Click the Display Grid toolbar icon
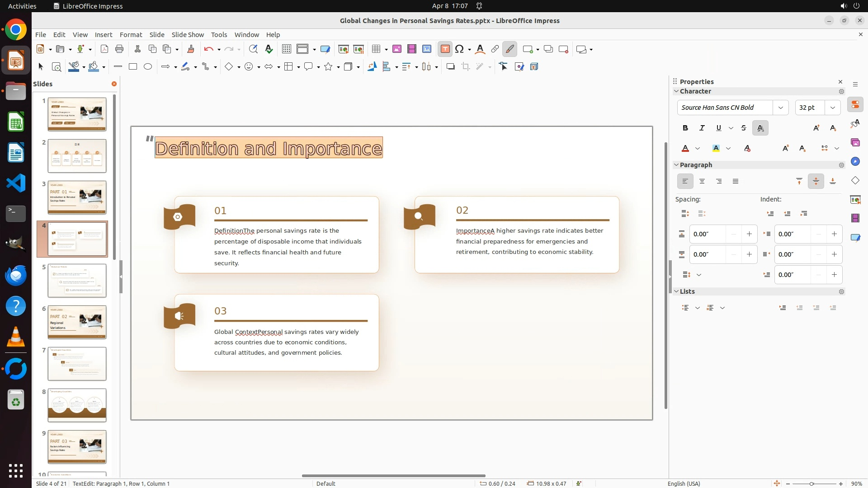 286,49
